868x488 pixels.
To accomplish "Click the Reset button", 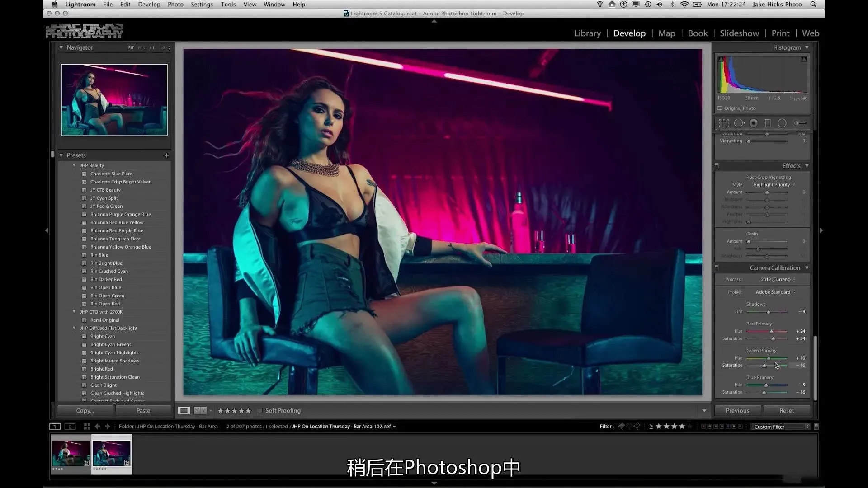I will (787, 411).
